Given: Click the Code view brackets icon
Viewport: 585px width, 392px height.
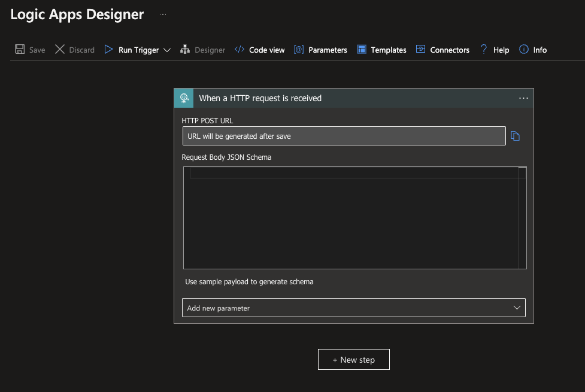Looking at the screenshot, I should click(240, 49).
